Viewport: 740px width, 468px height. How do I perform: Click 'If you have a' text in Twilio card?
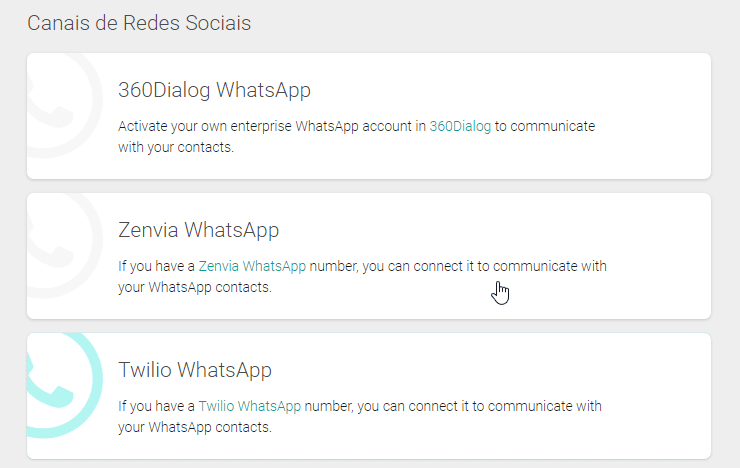[156, 407]
